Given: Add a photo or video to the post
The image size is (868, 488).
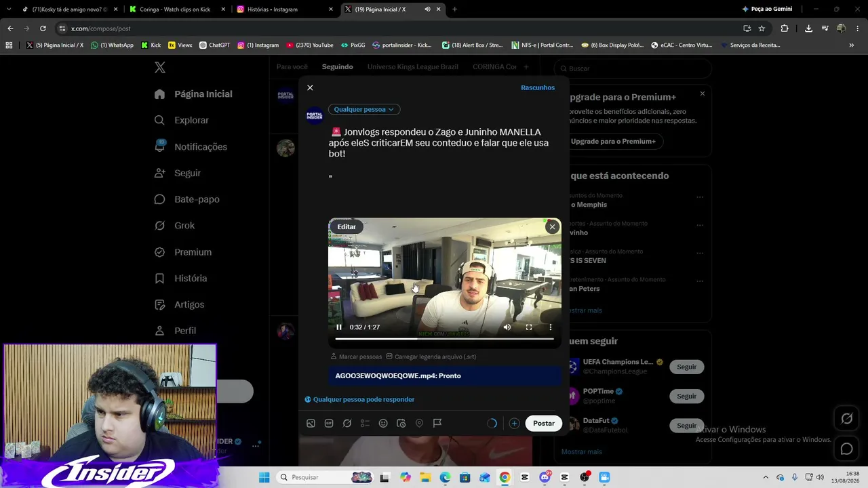Looking at the screenshot, I should 311,424.
